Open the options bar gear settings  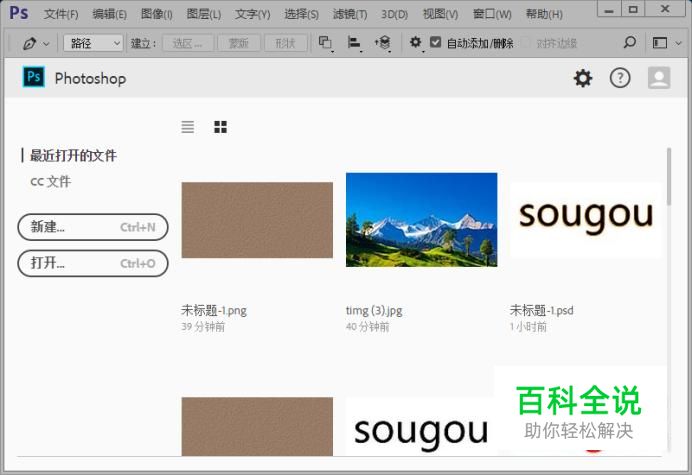click(x=416, y=42)
